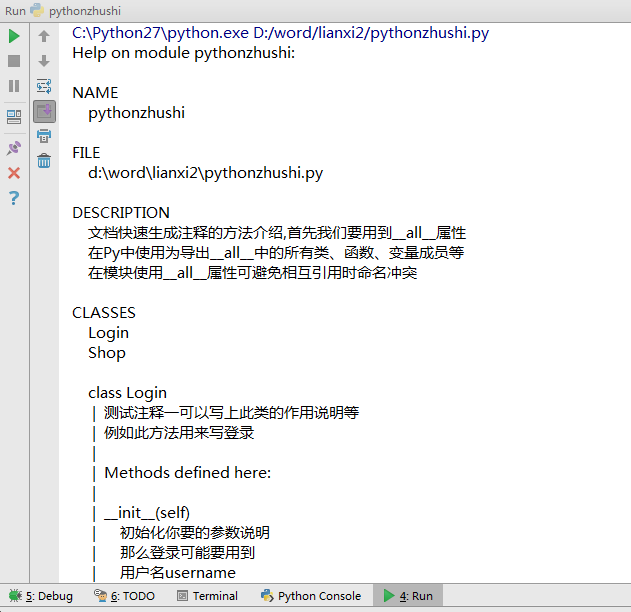Jump up the stack trace with the up arrow
Screen dimensions: 631x612
coord(44,36)
